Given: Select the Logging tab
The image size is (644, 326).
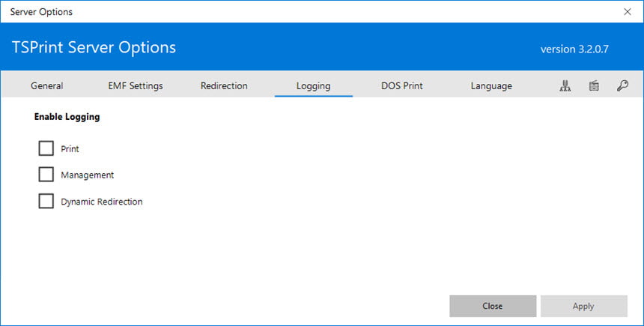Looking at the screenshot, I should point(313,85).
